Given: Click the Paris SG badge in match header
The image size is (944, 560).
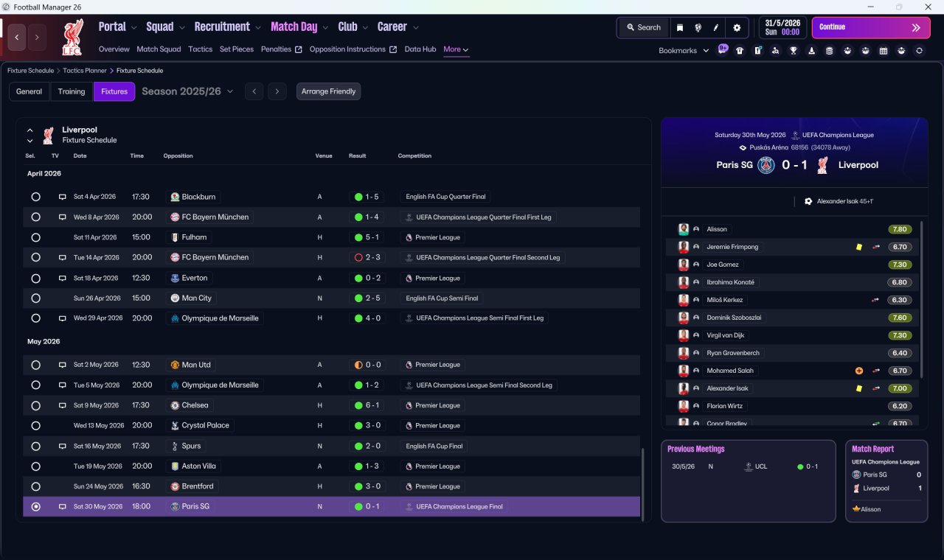Looking at the screenshot, I should [x=767, y=165].
